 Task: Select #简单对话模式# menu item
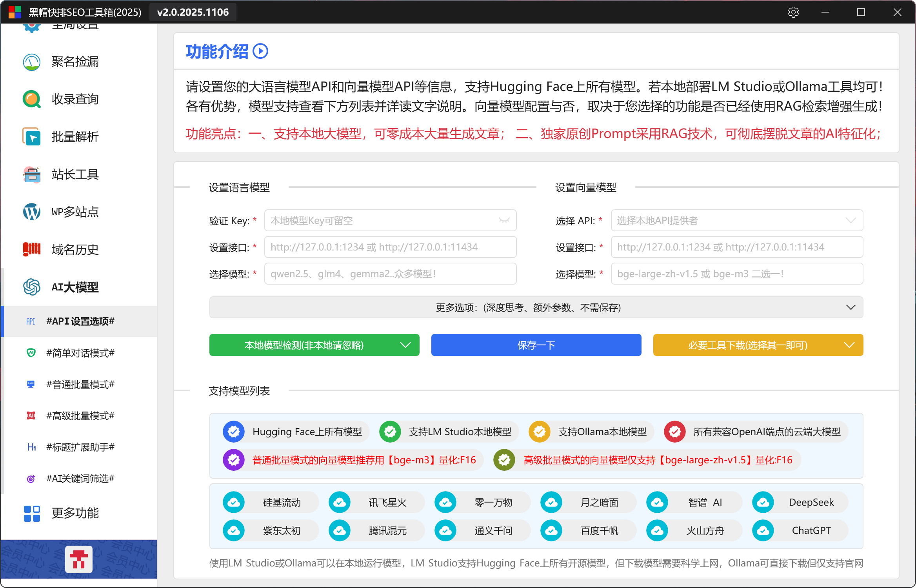point(80,353)
